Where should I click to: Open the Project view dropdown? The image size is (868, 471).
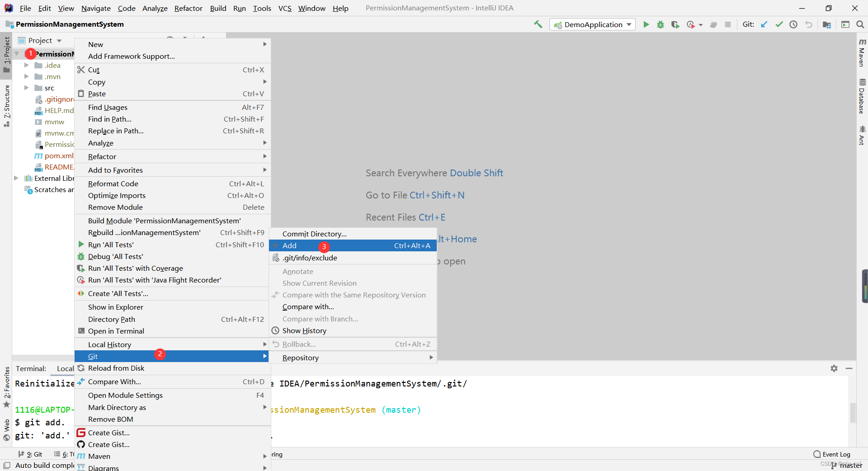[x=59, y=41]
